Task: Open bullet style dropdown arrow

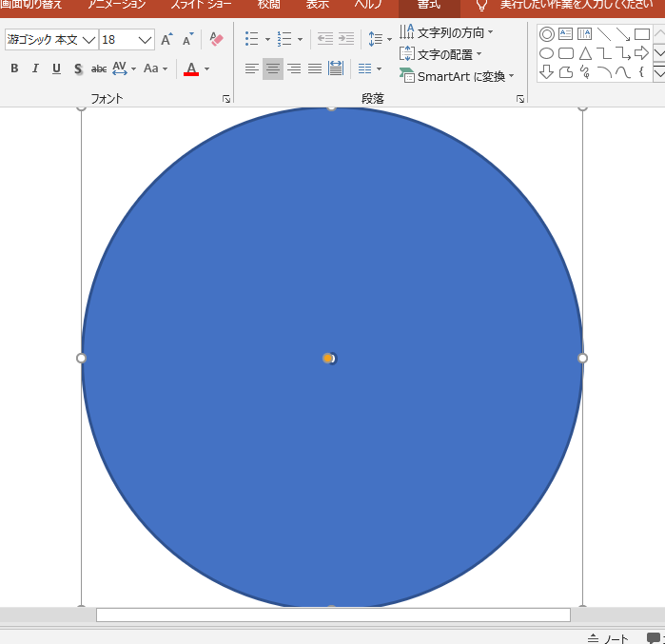Action: [267, 39]
